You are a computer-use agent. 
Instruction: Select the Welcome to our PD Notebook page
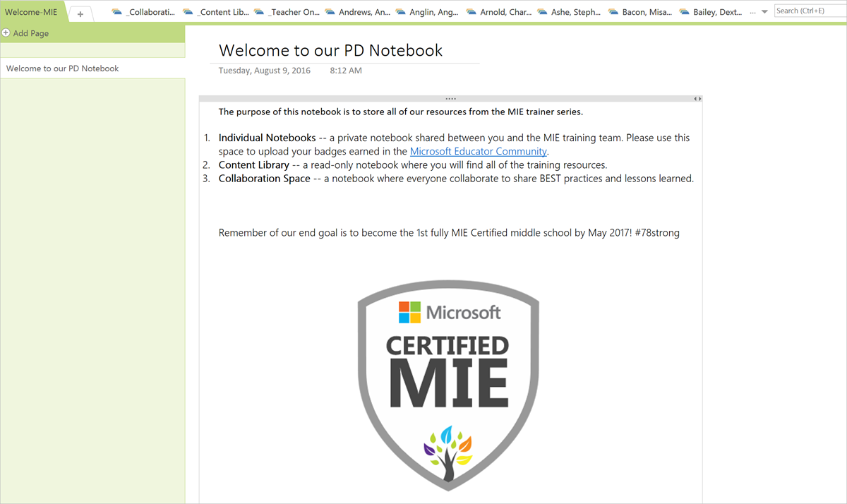[63, 68]
